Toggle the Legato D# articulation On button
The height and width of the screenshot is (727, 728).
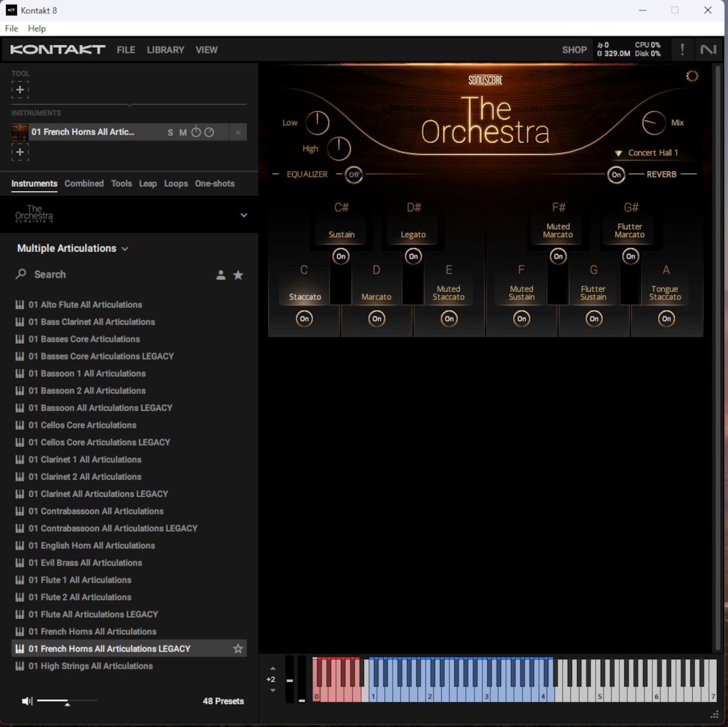413,256
